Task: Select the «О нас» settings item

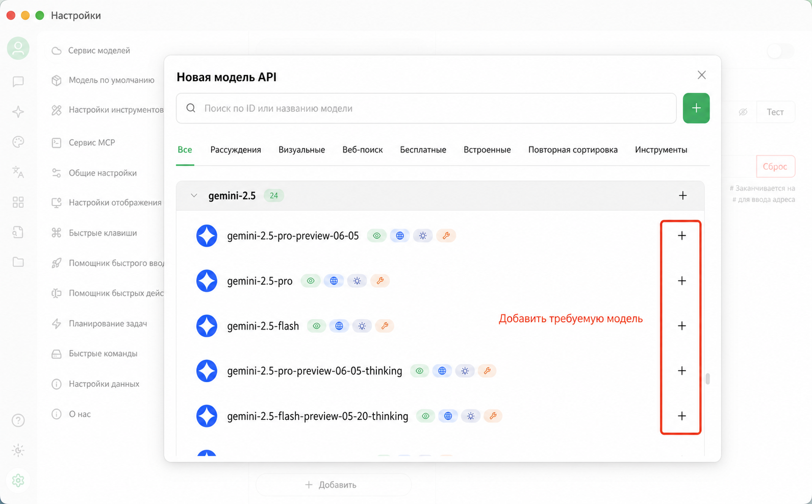Action: coord(71,414)
